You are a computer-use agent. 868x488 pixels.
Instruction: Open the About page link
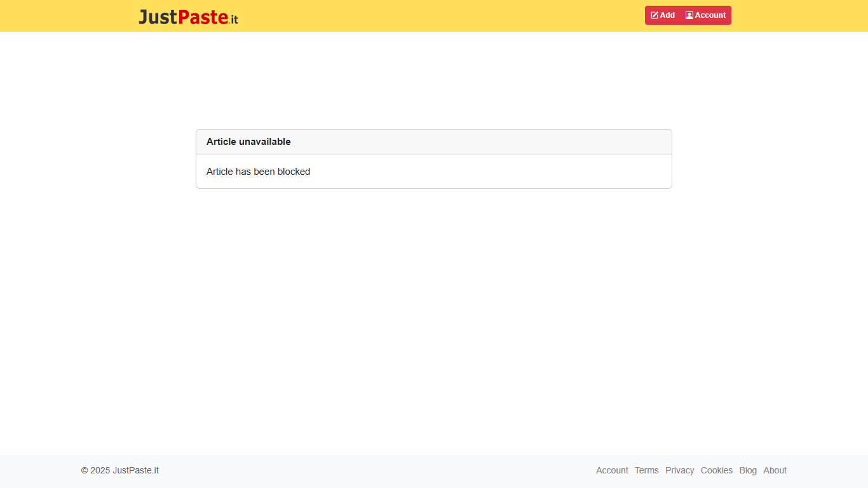click(775, 470)
